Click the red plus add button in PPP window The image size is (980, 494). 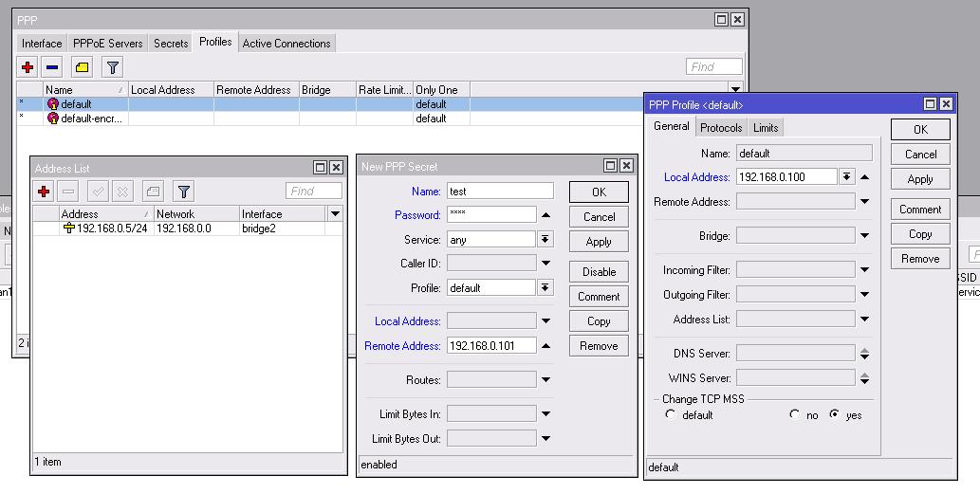click(x=28, y=67)
